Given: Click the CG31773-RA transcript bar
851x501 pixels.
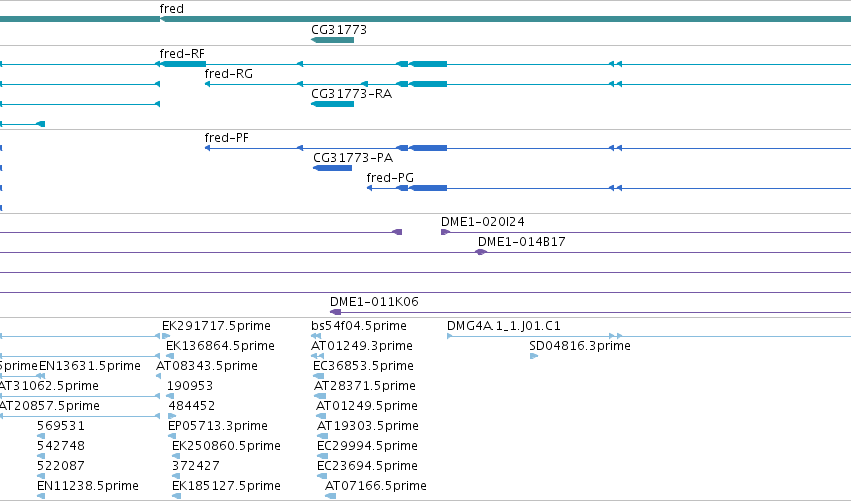Looking at the screenshot, I should pos(332,104).
